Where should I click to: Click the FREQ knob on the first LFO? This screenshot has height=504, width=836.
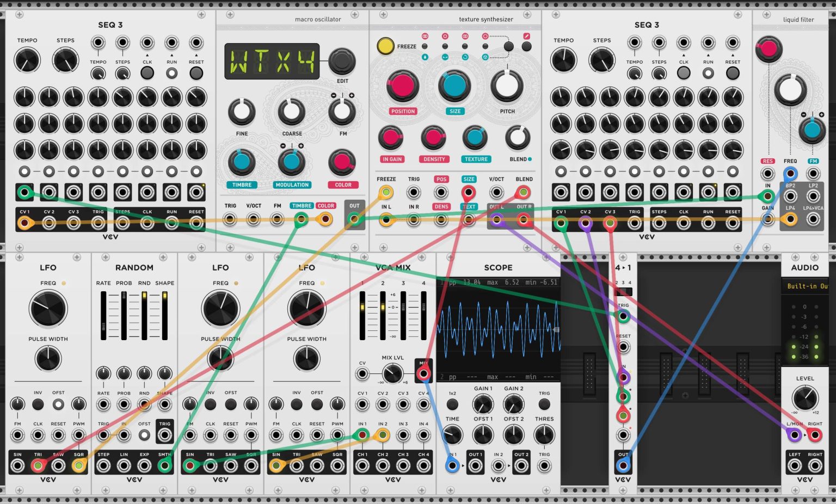click(48, 309)
